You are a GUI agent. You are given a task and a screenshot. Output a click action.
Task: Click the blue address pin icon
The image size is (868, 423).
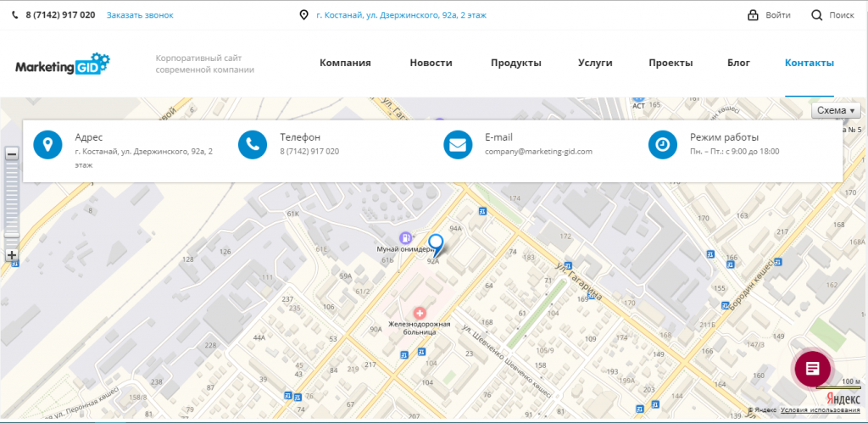click(48, 144)
